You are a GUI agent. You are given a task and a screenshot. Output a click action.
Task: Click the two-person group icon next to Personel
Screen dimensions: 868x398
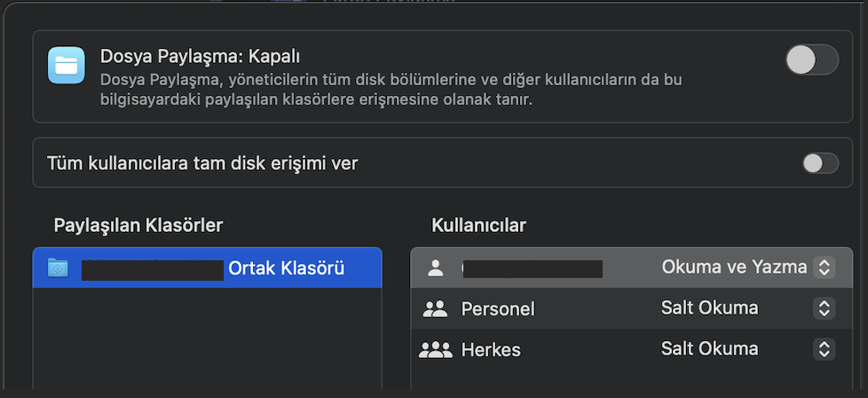click(x=435, y=309)
